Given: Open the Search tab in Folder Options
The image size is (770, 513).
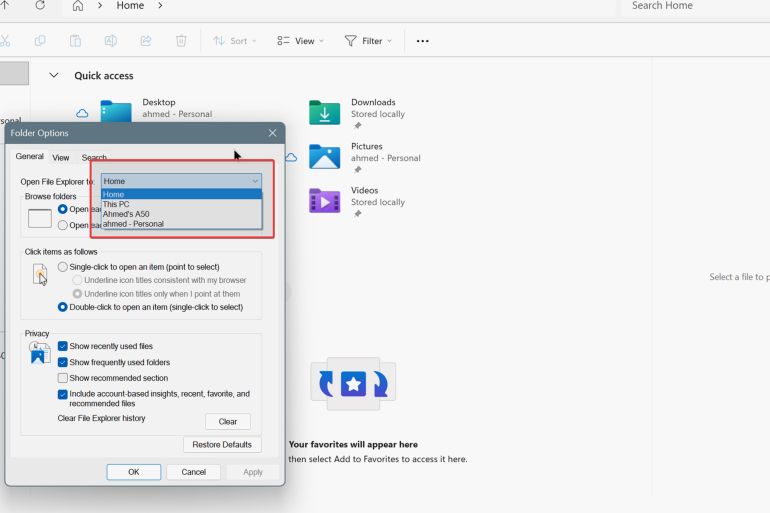Looking at the screenshot, I should click(x=94, y=158).
